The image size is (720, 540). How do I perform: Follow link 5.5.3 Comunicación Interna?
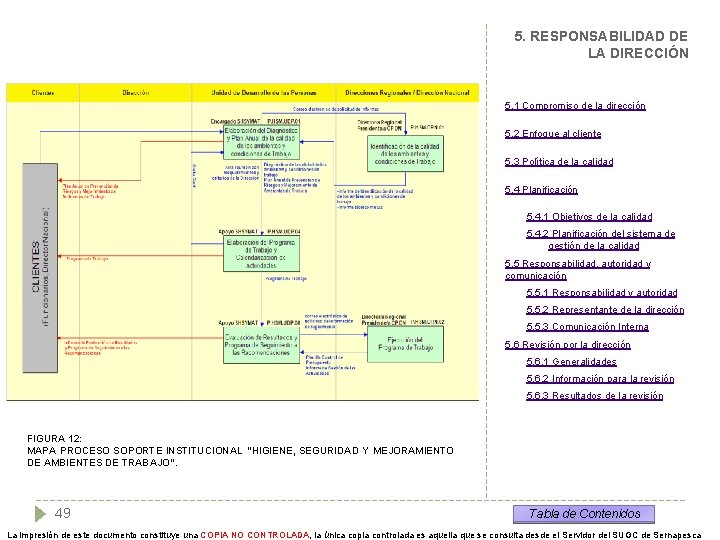pos(587,327)
